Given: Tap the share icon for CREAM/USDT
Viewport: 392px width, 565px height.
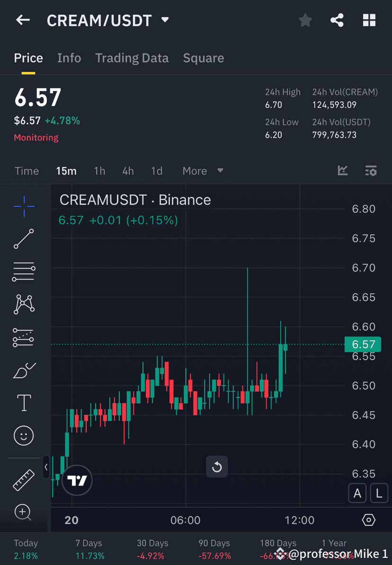Looking at the screenshot, I should click(x=337, y=20).
